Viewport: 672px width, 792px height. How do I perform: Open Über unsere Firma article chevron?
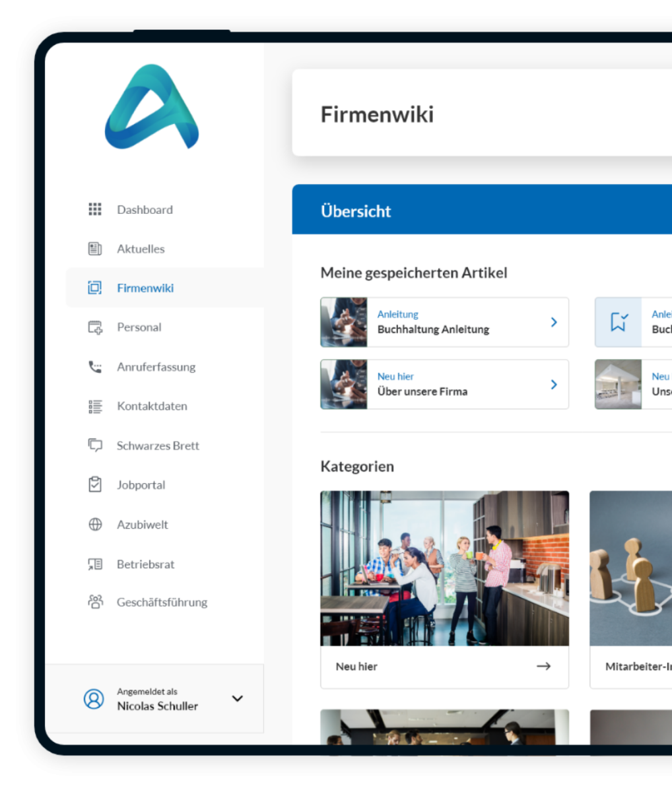[554, 384]
